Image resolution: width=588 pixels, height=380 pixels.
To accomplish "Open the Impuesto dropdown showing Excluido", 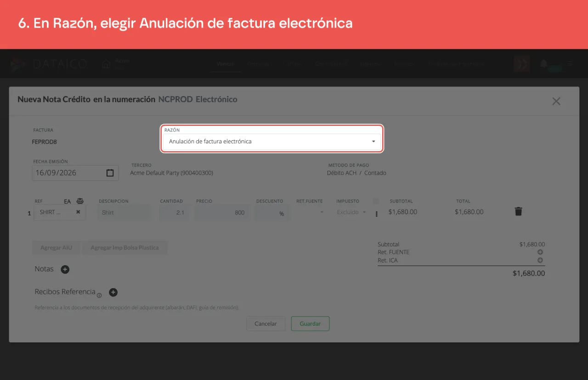I will 351,212.
